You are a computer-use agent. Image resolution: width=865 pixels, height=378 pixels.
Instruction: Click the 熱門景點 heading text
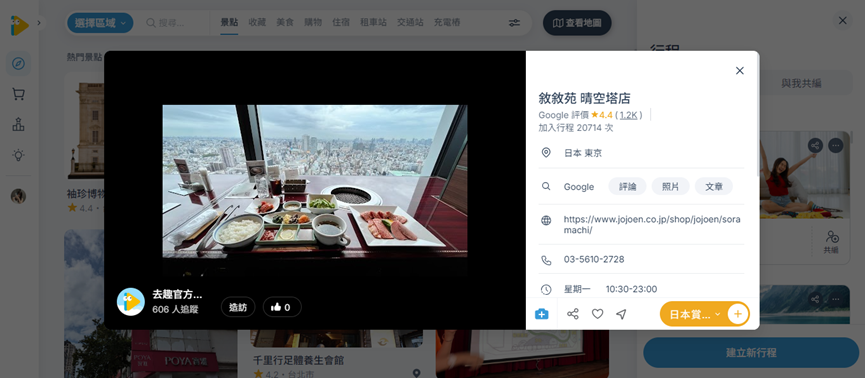tap(84, 57)
